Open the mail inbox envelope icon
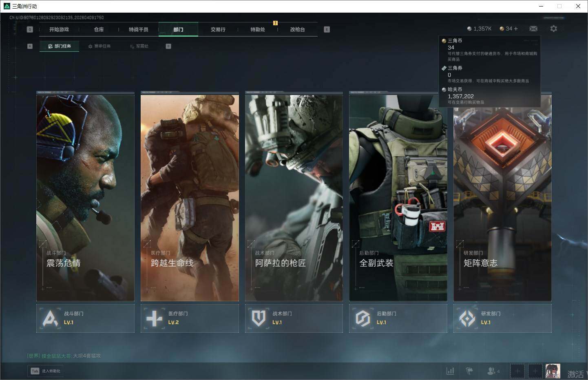Screen dimensions: 588x380 533,29
